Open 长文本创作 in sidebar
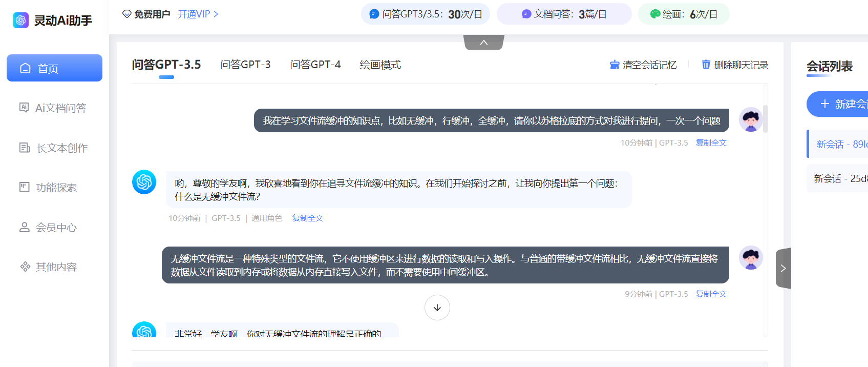Screen dimensions: 868x367 54,148
